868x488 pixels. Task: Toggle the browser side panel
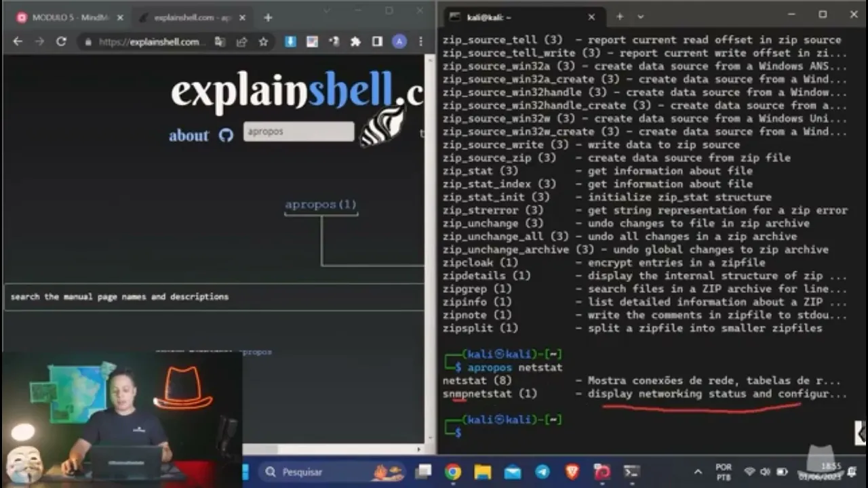click(377, 42)
